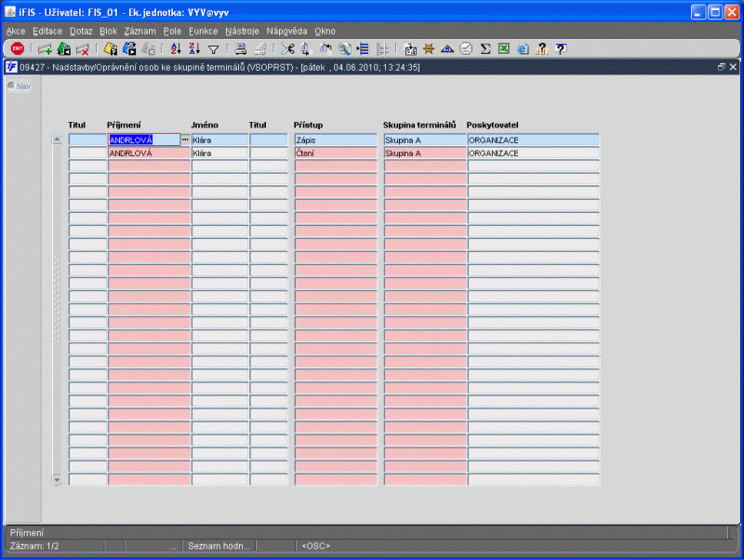Click the delete record icon with red X
The height and width of the screenshot is (560, 744).
pos(83,49)
